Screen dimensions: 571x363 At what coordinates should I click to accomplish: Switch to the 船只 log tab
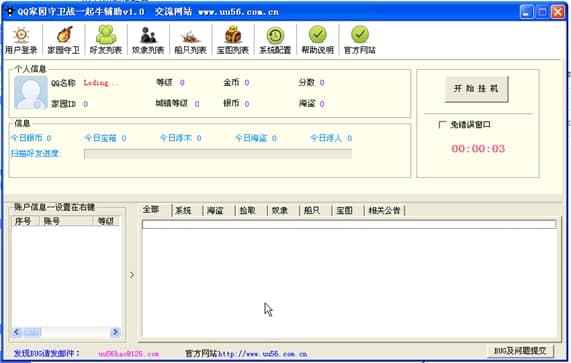(x=312, y=210)
